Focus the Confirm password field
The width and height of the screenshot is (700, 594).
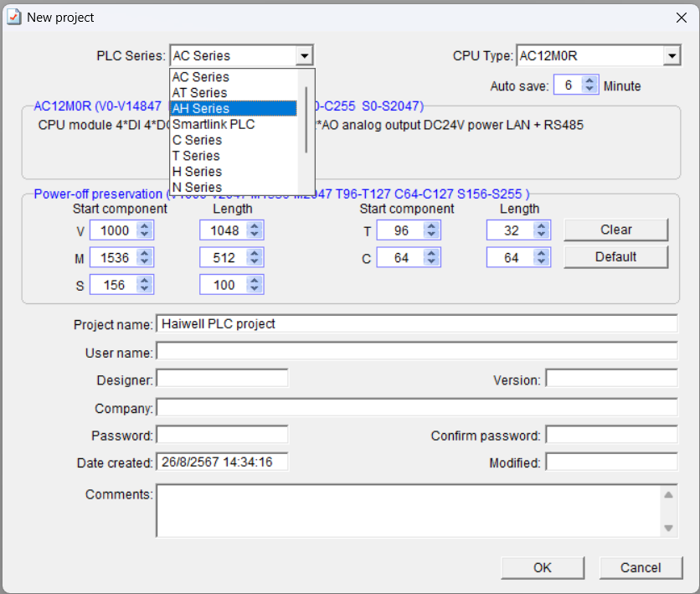[x=611, y=435]
